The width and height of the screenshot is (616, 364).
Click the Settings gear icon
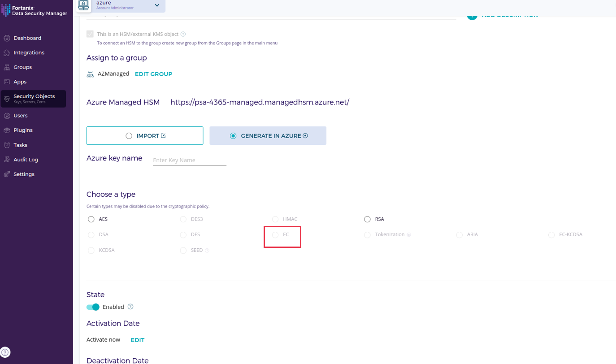point(7,174)
